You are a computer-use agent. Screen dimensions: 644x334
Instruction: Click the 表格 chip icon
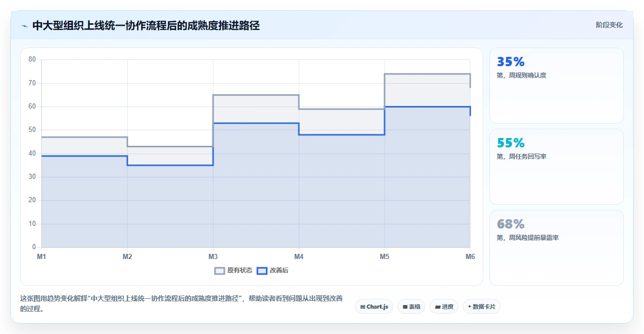click(x=405, y=307)
